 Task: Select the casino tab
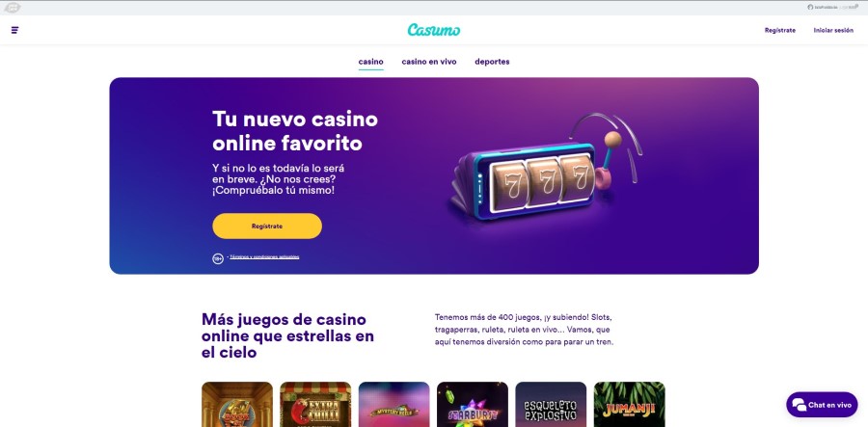click(371, 62)
